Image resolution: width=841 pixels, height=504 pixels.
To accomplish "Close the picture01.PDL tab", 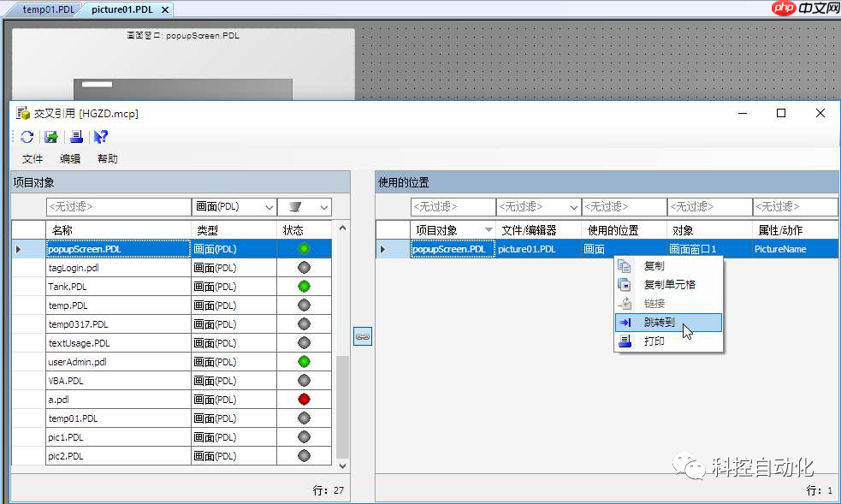I will click(x=165, y=9).
